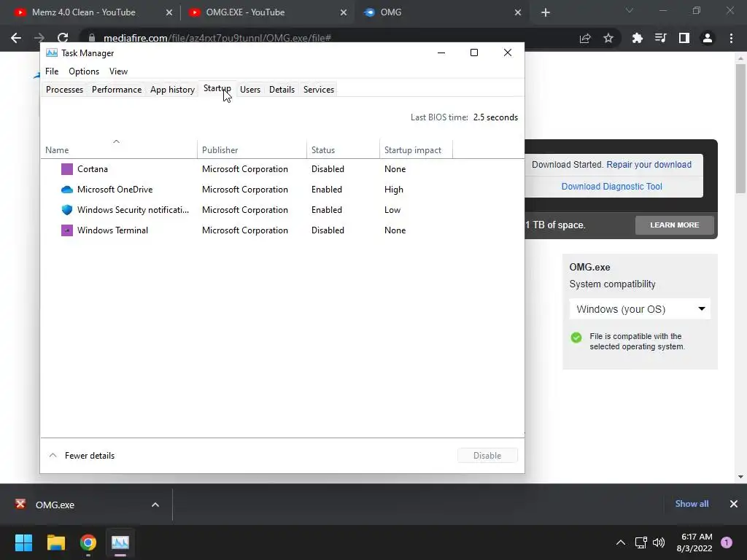Select the Microsoft OneDrive 'Enabled' status cell
747x560 pixels.
coord(327,190)
